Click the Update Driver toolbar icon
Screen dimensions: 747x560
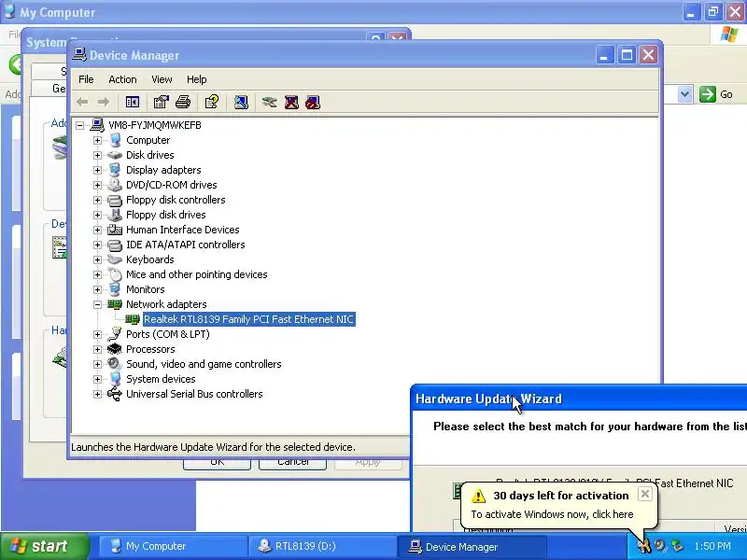point(269,102)
